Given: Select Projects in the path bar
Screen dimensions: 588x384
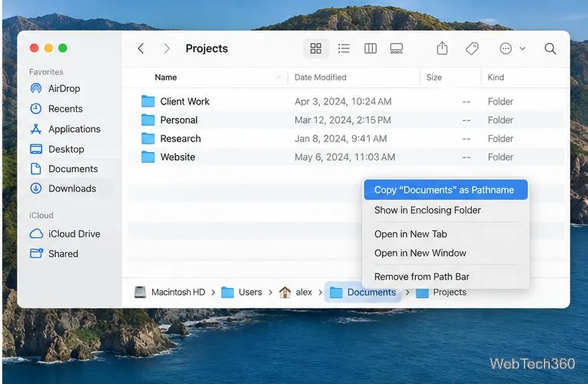Looking at the screenshot, I should point(441,292).
